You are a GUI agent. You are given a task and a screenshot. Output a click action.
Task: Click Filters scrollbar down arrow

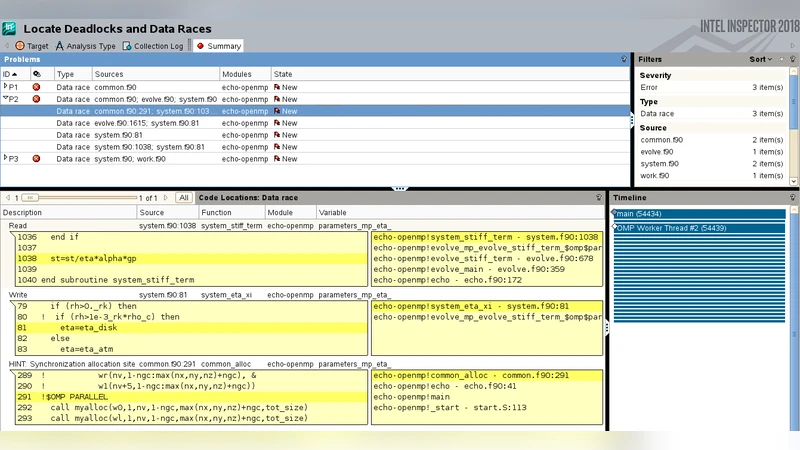pos(793,181)
